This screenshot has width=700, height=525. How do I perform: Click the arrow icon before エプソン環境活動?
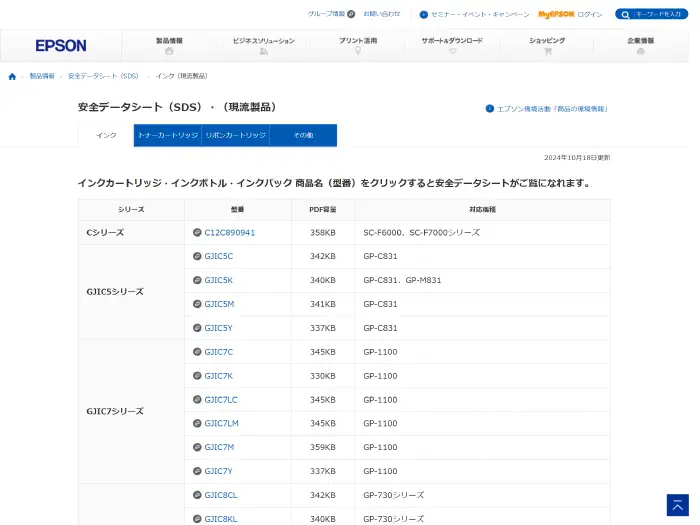[490, 108]
